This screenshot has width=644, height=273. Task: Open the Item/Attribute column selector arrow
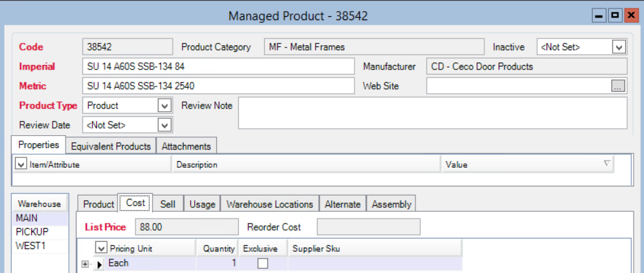(x=21, y=165)
